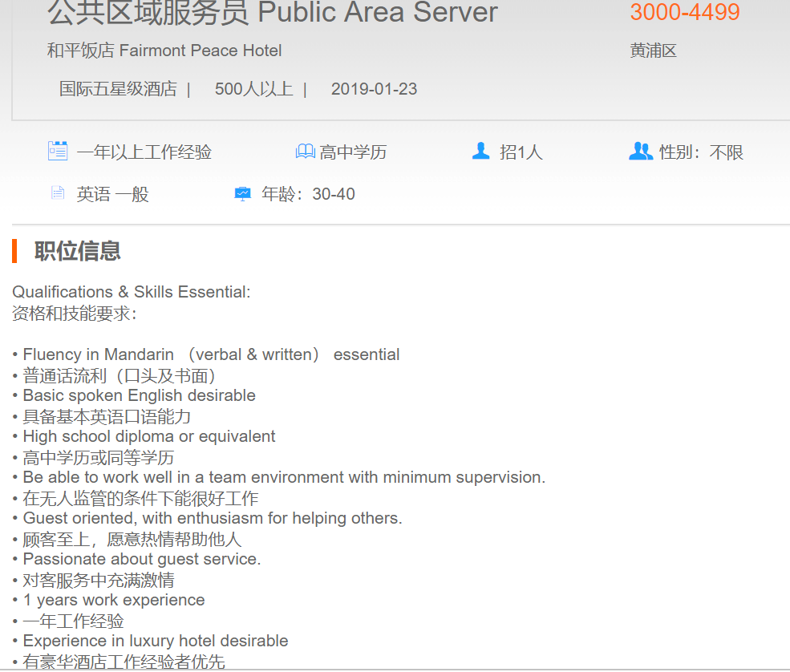Viewport: 790px width, 672px height.
Task: Click the 高中学历 education label
Action: 353,152
